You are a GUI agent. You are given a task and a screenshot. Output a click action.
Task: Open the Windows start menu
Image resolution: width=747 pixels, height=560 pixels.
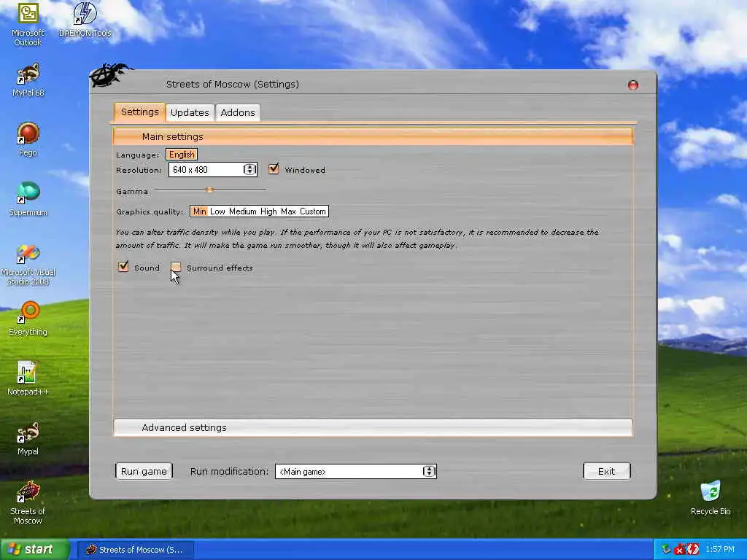coord(35,549)
